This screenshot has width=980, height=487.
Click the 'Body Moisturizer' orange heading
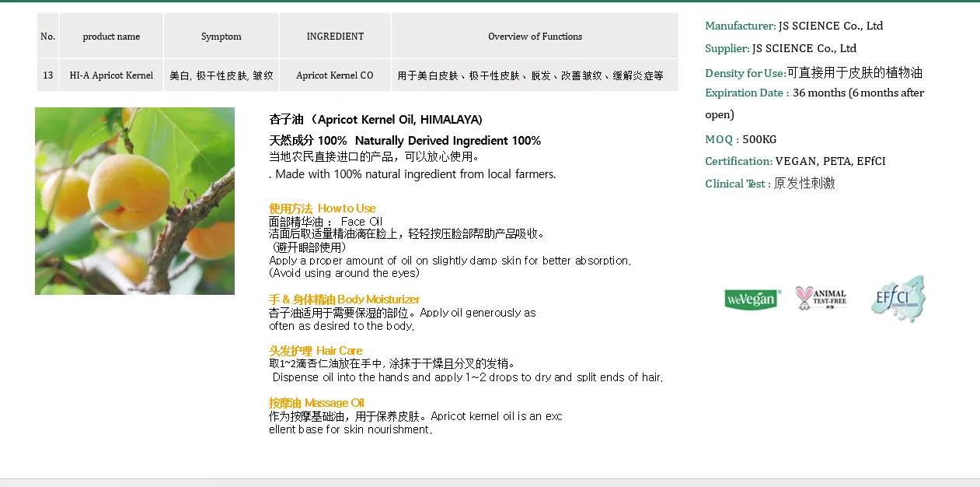(344, 300)
